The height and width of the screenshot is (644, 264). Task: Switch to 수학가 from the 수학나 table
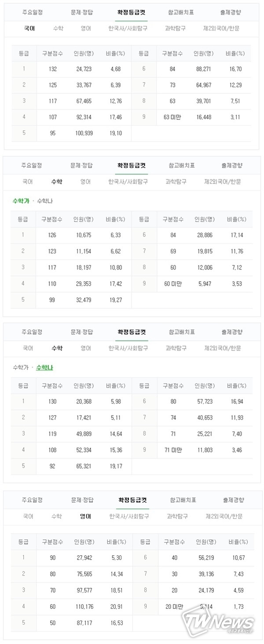pos(21,367)
